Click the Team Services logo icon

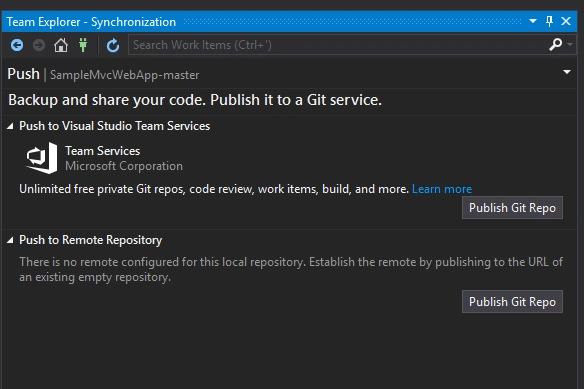pos(42,158)
